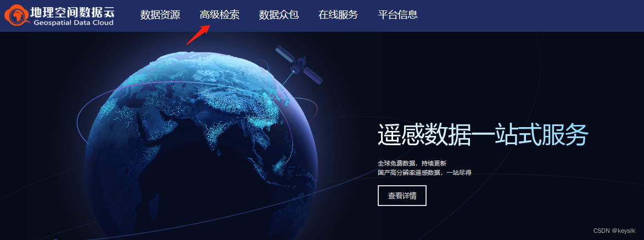Open the 在线服务 menu
Viewport: 644px width, 240px height.
(x=338, y=15)
